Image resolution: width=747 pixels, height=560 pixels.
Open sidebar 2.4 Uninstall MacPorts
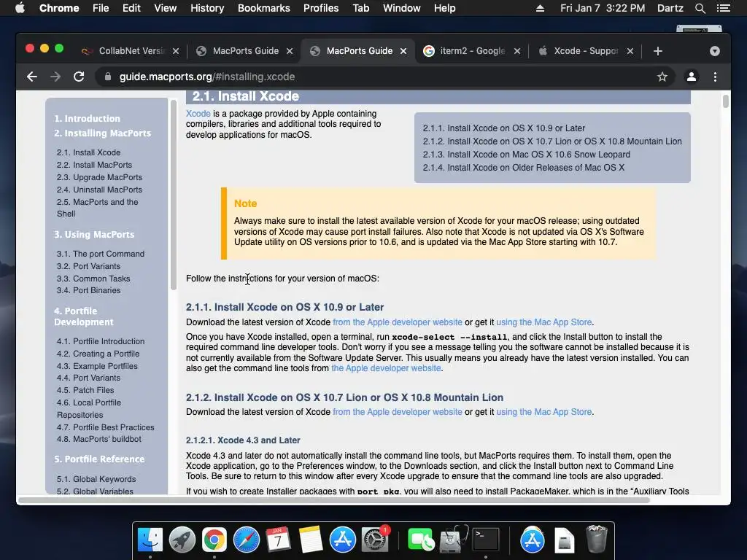click(x=99, y=190)
